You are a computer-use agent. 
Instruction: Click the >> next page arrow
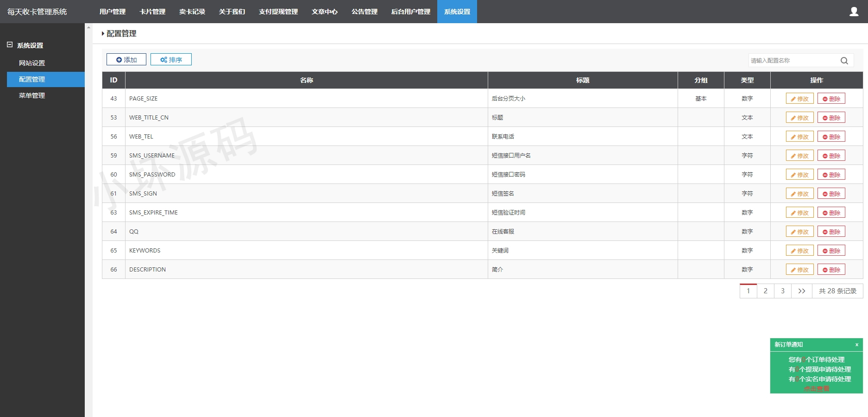pyautogui.click(x=802, y=291)
